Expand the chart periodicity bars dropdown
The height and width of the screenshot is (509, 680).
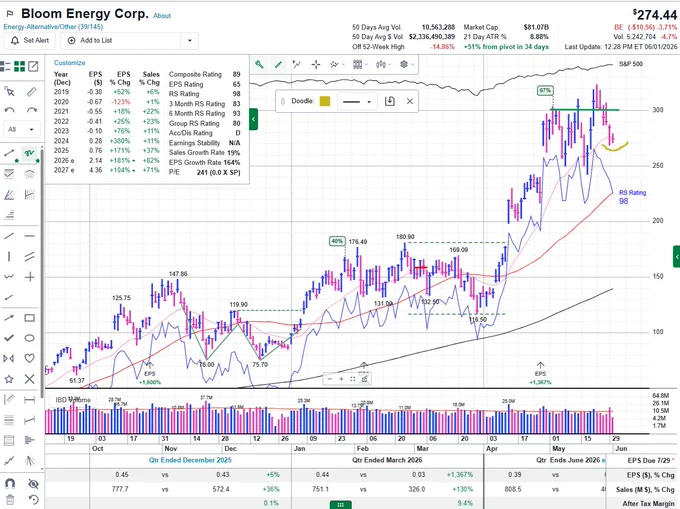359,65
